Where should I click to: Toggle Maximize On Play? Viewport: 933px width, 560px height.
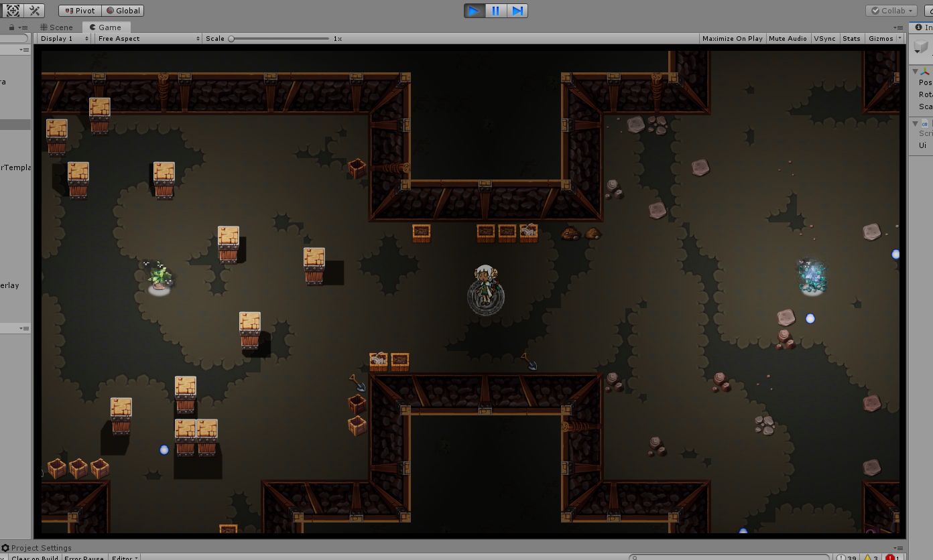click(732, 39)
